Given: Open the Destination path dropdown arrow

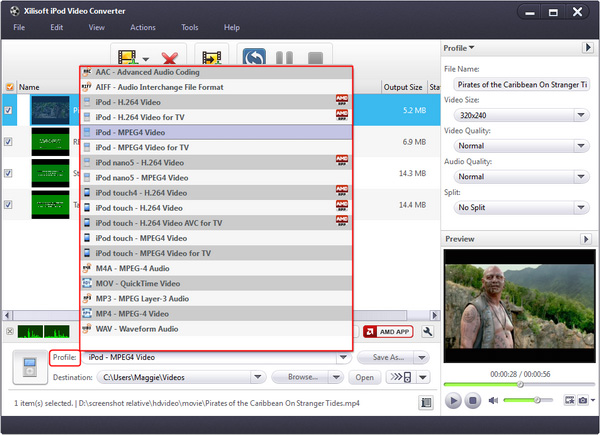Looking at the screenshot, I should (258, 377).
